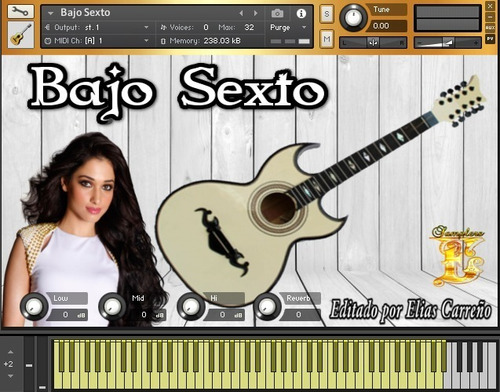The height and width of the screenshot is (392, 500).
Task: Shift keyboard octave down with the down arrow
Action: coord(11,376)
